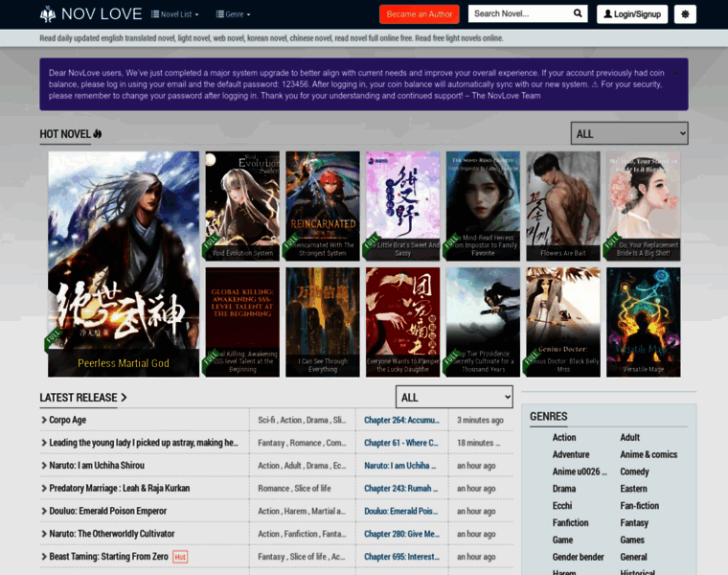
Task: Open the Void Evolution System cover
Action: tap(242, 206)
